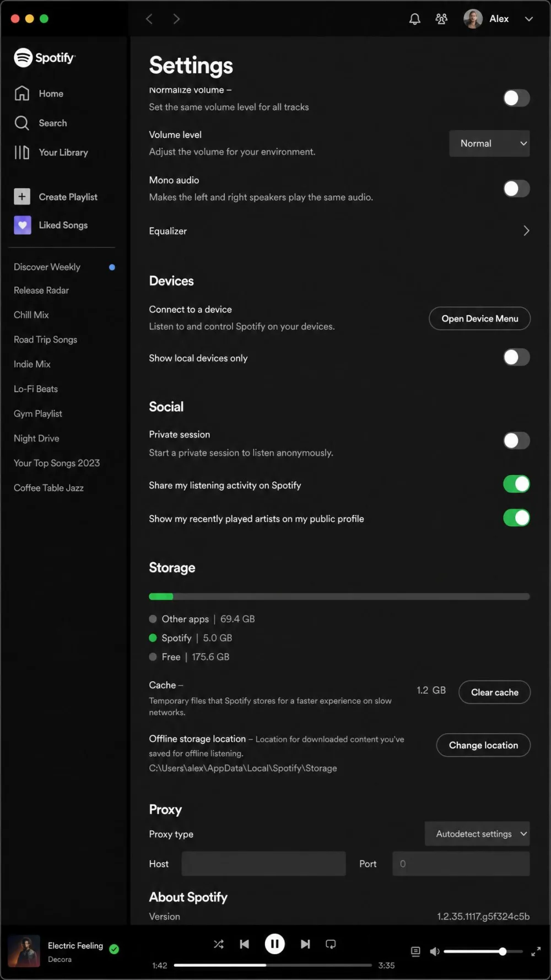Open the Volume level Normal dropdown
This screenshot has width=551, height=980.
click(x=489, y=143)
